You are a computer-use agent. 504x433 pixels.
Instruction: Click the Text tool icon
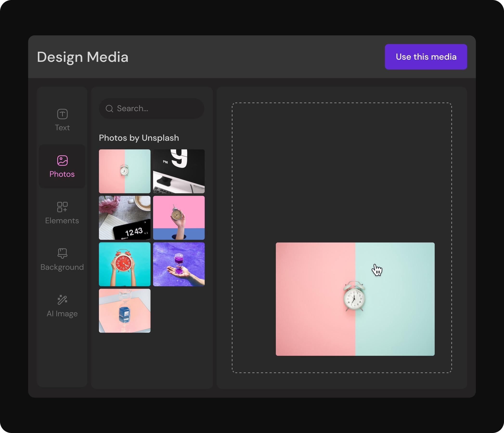[62, 114]
